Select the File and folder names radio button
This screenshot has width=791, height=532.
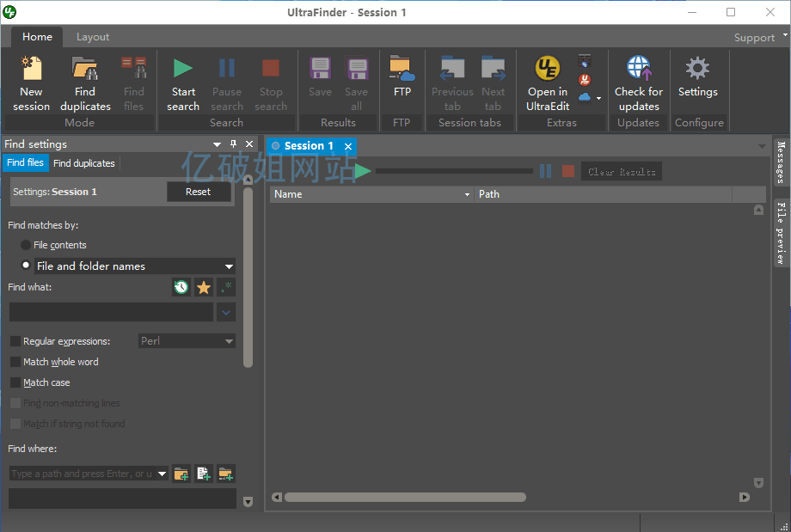26,266
